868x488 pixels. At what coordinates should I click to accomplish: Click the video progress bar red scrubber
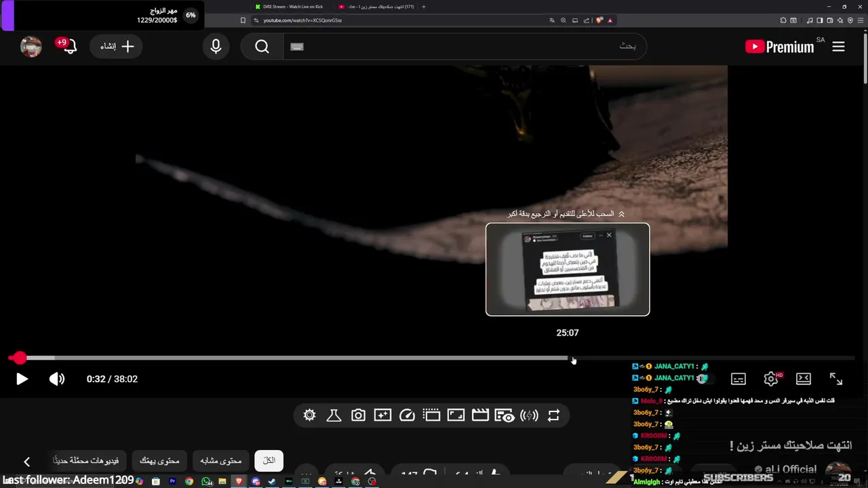(20, 358)
